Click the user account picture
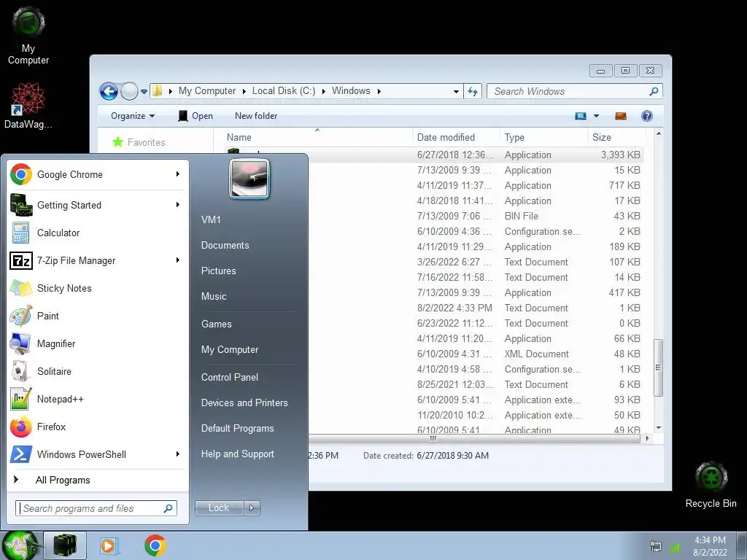Image resolution: width=747 pixels, height=560 pixels. pyautogui.click(x=249, y=179)
